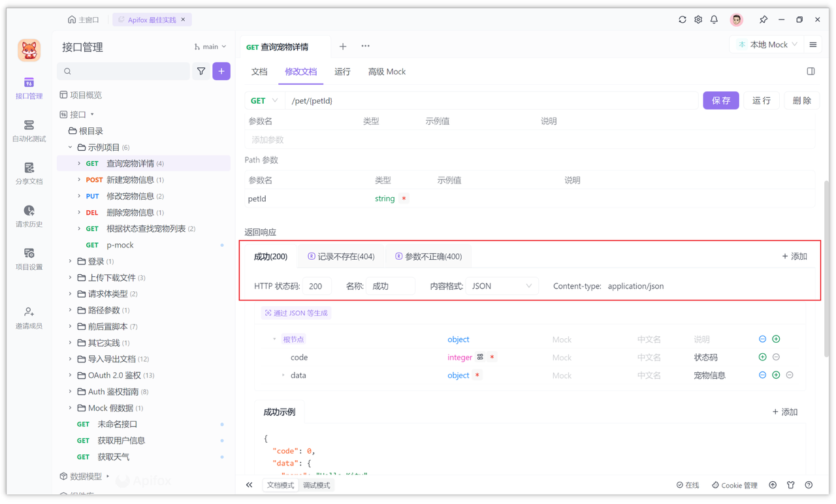Screen dimensions: 836x504
Task: Click the pin icon in title bar
Action: pyautogui.click(x=764, y=20)
